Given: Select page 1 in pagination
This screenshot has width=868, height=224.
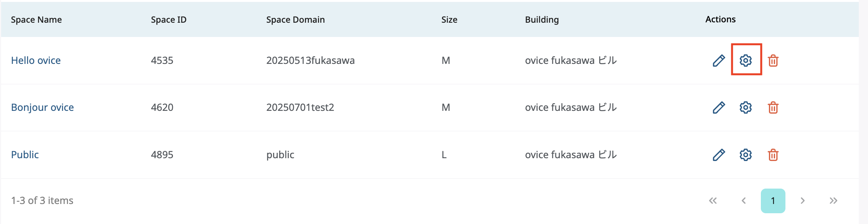Looking at the screenshot, I should tap(773, 201).
